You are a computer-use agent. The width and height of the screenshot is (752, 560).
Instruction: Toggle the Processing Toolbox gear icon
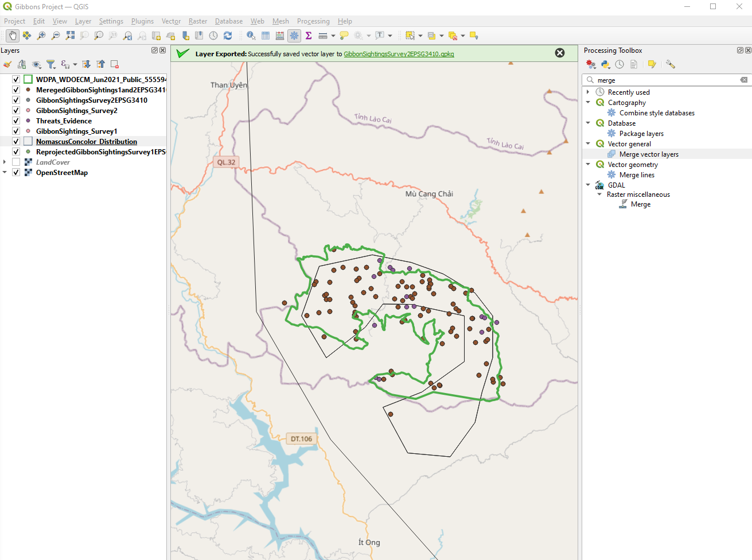point(294,36)
